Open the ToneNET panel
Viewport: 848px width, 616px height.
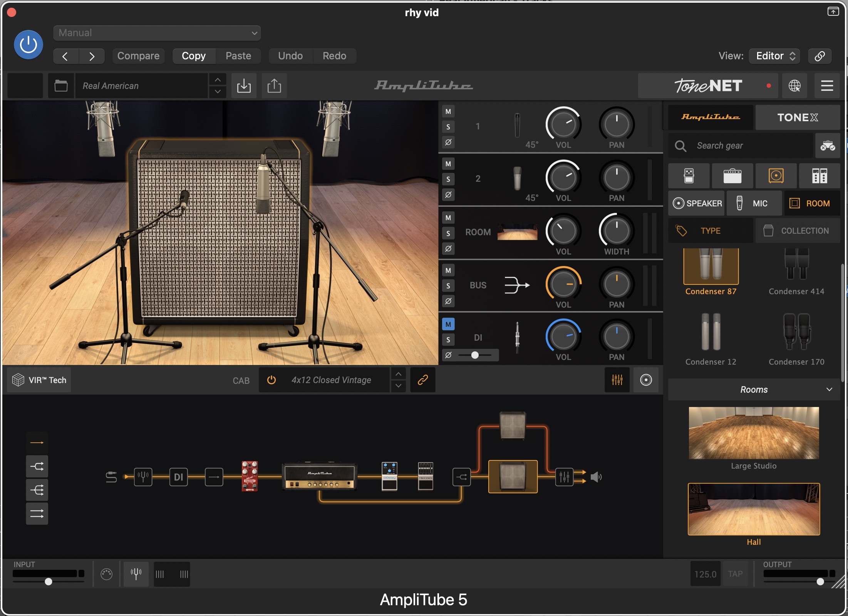(x=708, y=85)
